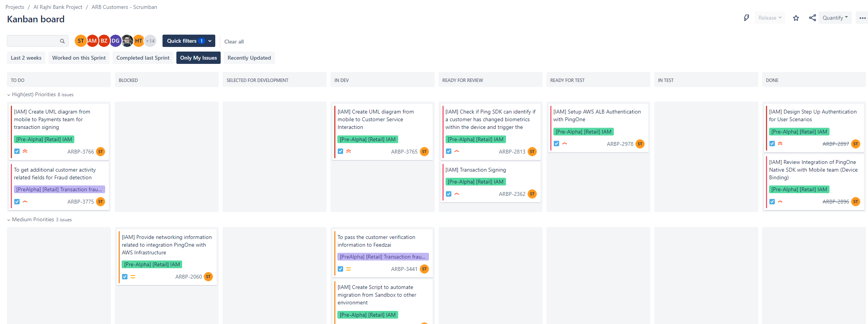Click priority icon on ARBP-2978

[565, 144]
